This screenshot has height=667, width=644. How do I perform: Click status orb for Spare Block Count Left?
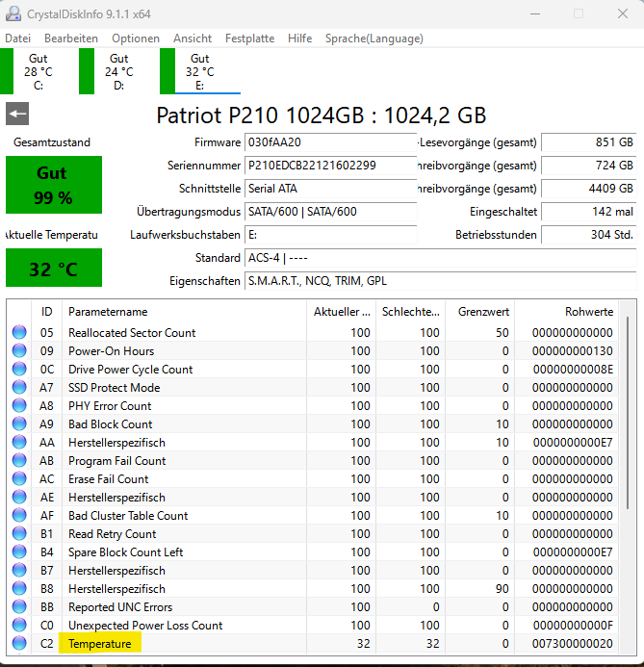[19, 552]
